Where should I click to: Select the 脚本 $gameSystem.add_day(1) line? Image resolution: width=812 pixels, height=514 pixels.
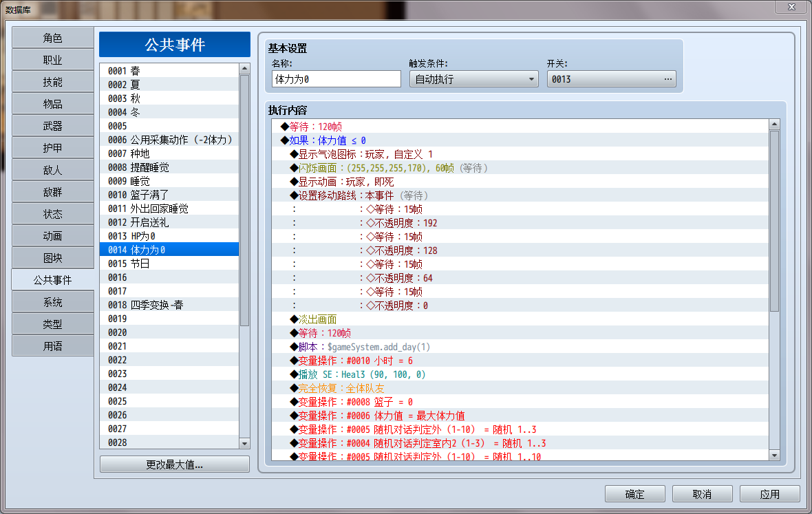pyautogui.click(x=520, y=347)
